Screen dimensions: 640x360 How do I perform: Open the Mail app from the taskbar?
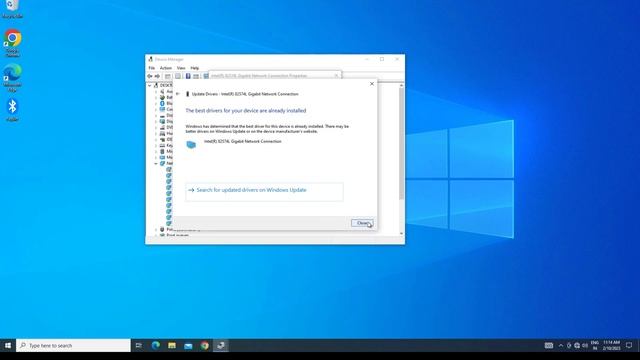click(x=188, y=345)
